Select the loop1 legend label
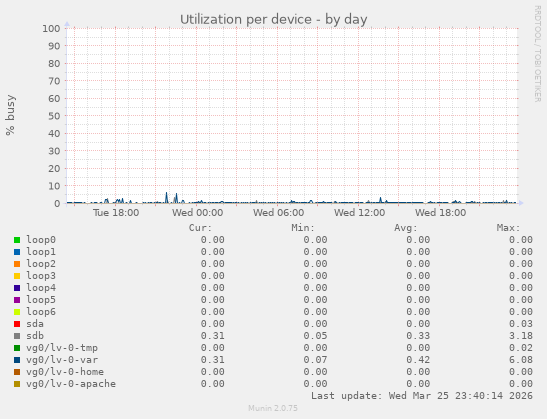547x419 pixels. [x=41, y=252]
